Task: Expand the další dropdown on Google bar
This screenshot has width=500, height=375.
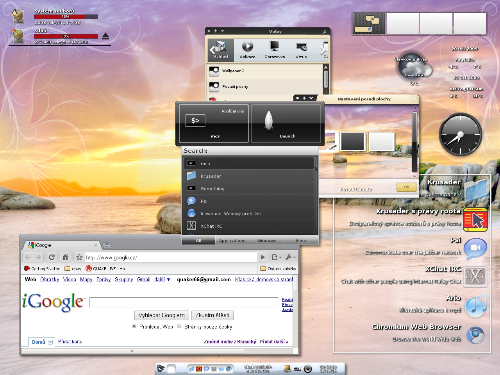Action: [x=162, y=279]
